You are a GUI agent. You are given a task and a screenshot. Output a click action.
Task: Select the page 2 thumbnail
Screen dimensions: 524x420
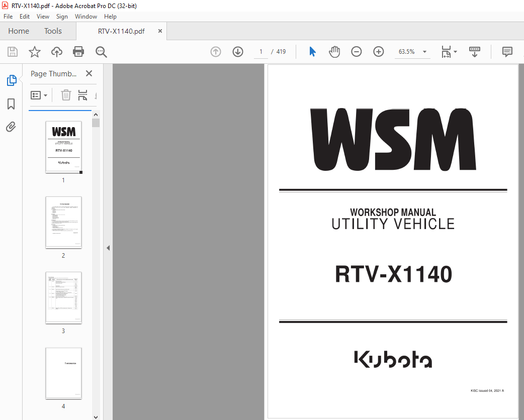(x=63, y=223)
